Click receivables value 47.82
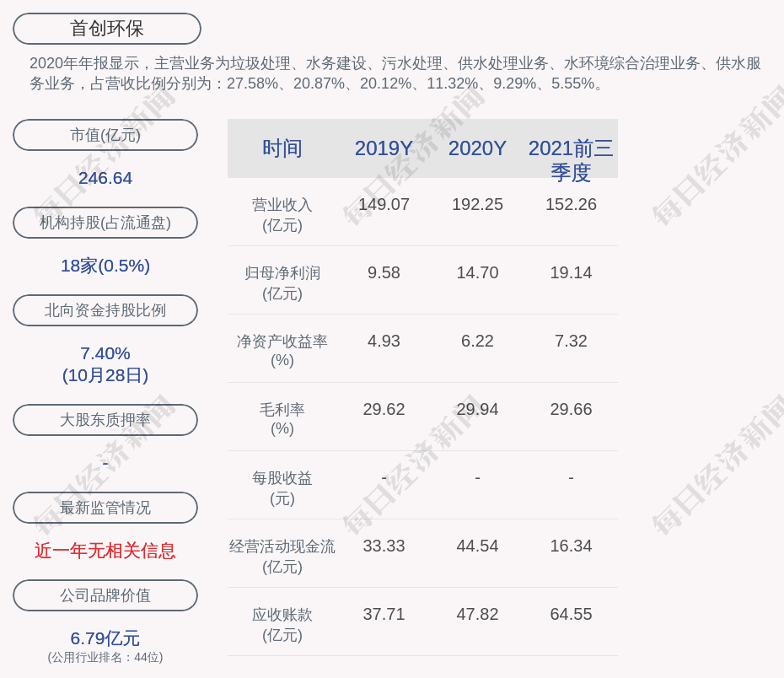Screen dimensions: 784x678 477,614
